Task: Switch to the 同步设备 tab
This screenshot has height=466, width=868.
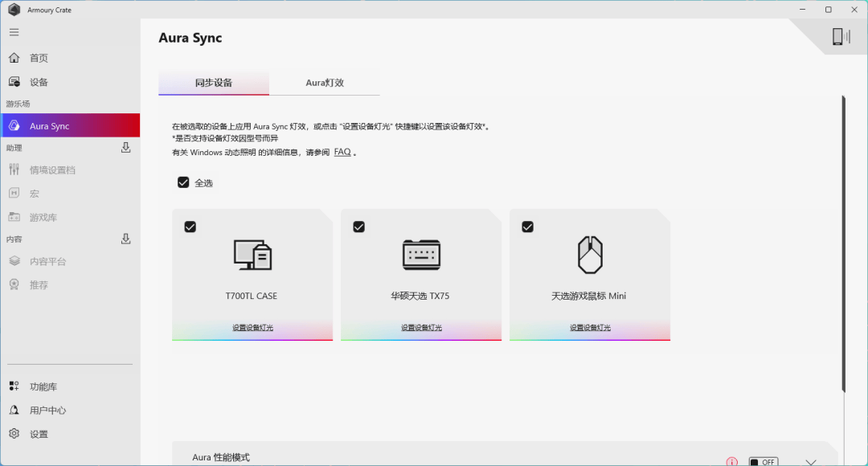Action: tap(214, 83)
